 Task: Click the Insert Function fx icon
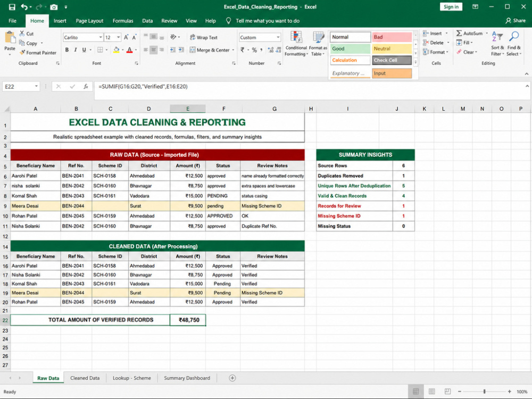86,87
